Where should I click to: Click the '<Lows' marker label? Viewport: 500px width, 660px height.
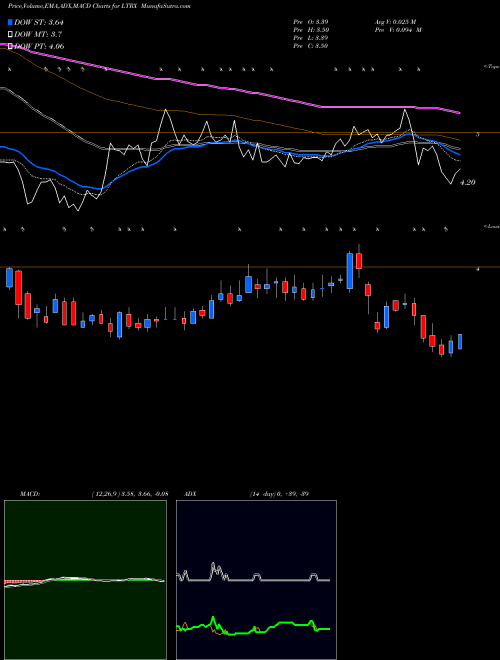pyautogui.click(x=492, y=226)
